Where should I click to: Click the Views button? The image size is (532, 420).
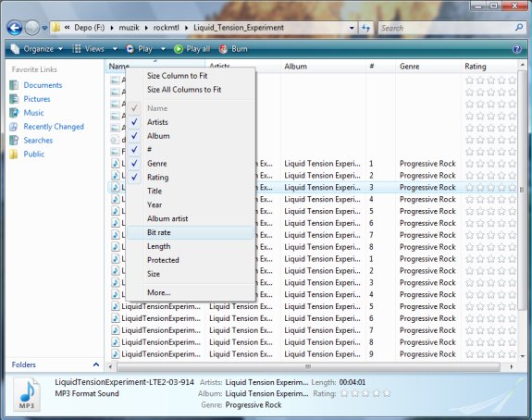pyautogui.click(x=88, y=49)
